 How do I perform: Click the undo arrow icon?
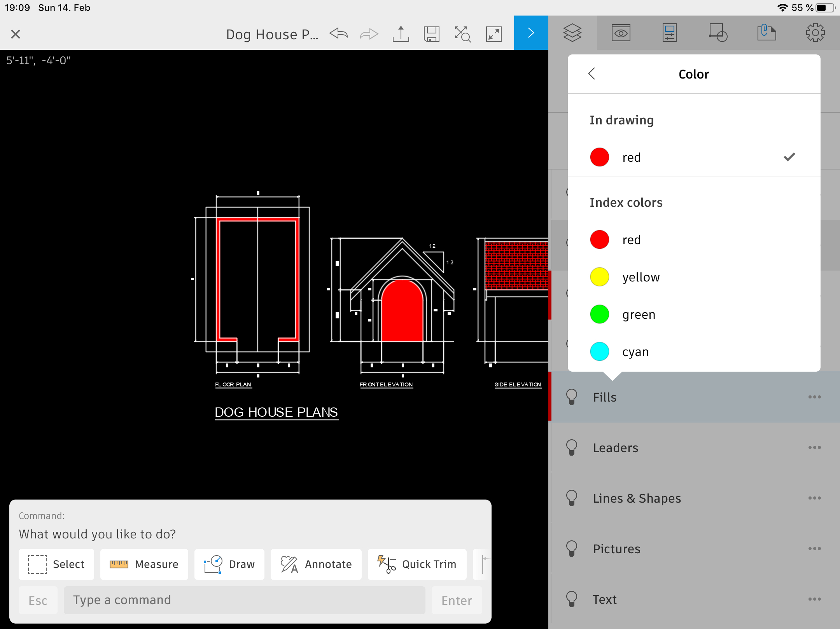click(338, 34)
